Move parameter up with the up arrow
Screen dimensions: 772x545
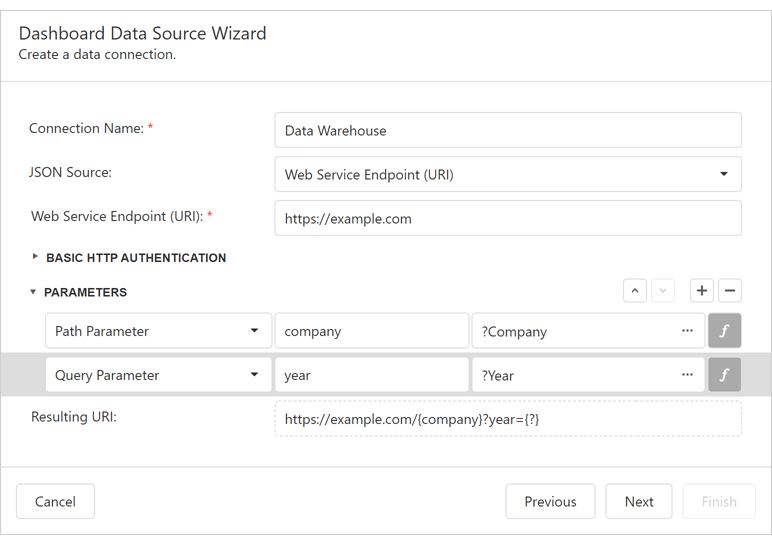(x=634, y=291)
